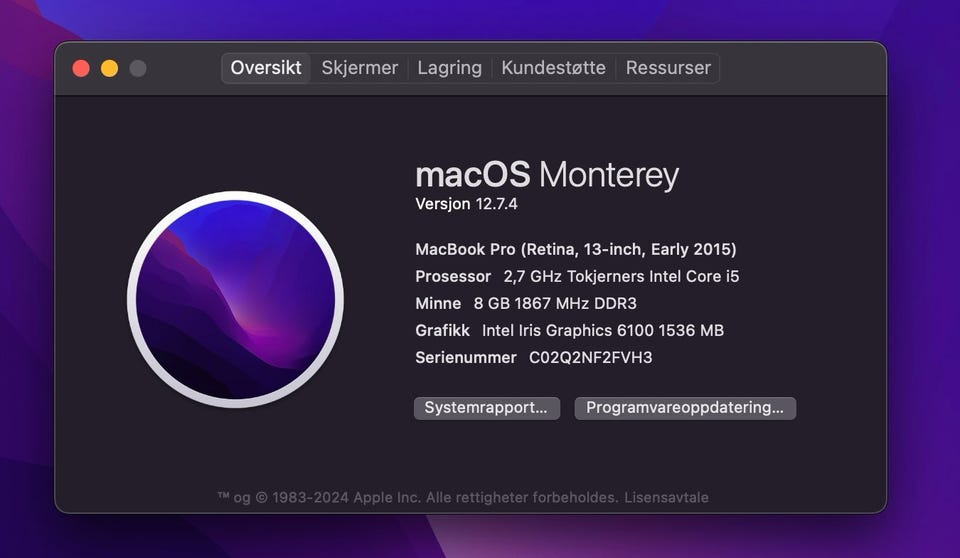Click the Prosessor label

[452, 276]
